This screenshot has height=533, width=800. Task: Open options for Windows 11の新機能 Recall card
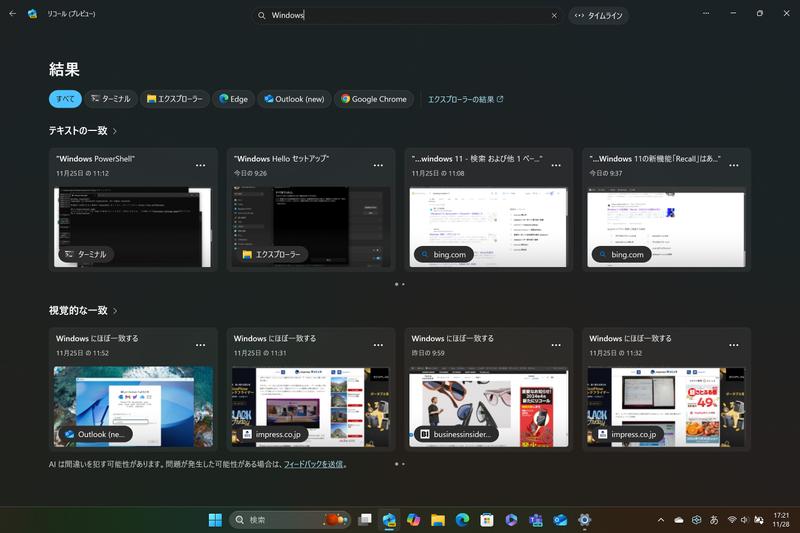(734, 165)
